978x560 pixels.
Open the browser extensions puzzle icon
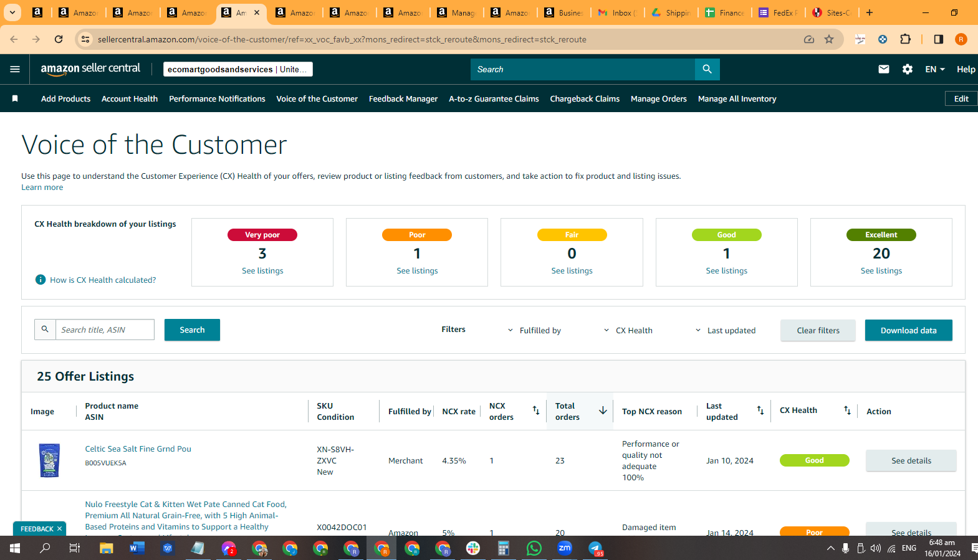[x=906, y=39]
